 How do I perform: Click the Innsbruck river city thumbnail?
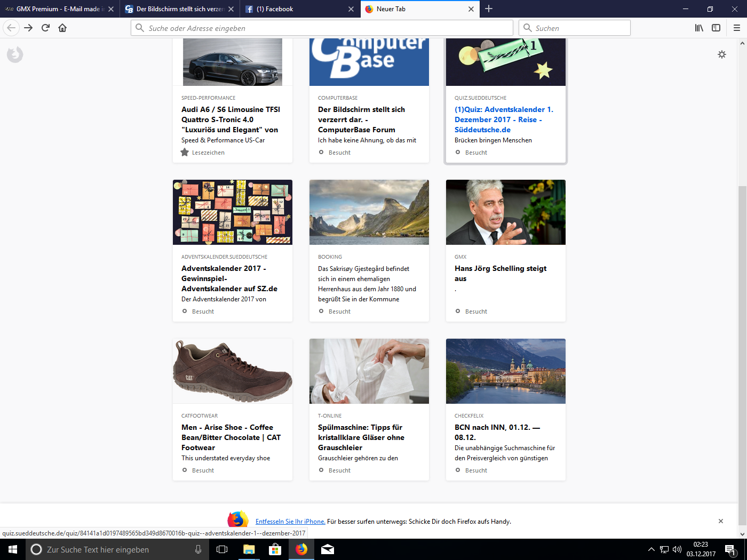[x=506, y=371]
